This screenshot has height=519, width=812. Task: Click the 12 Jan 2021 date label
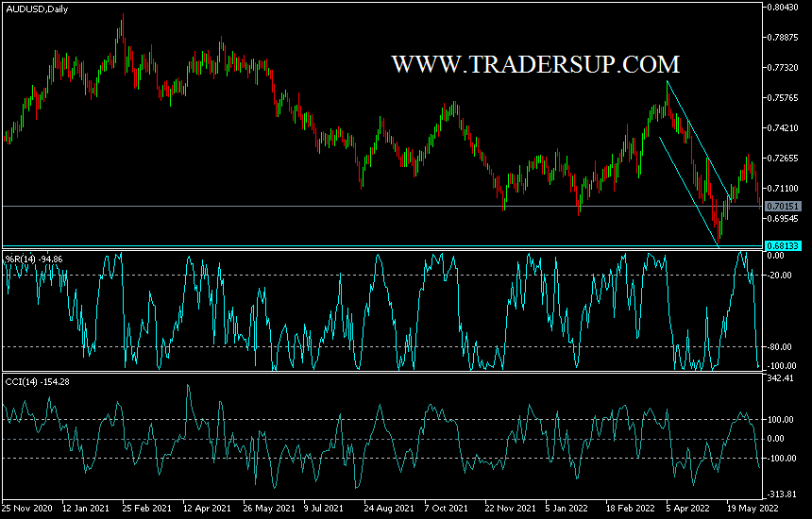86,508
